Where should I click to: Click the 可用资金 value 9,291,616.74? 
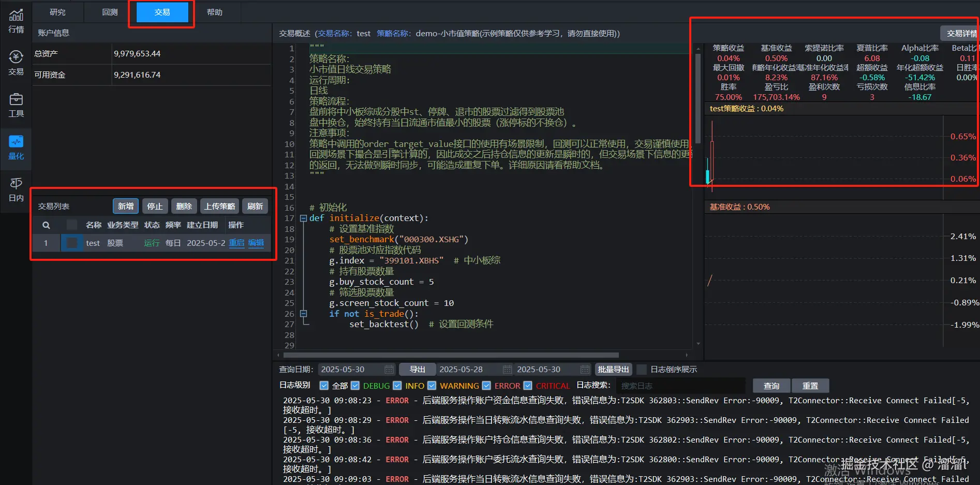(137, 75)
